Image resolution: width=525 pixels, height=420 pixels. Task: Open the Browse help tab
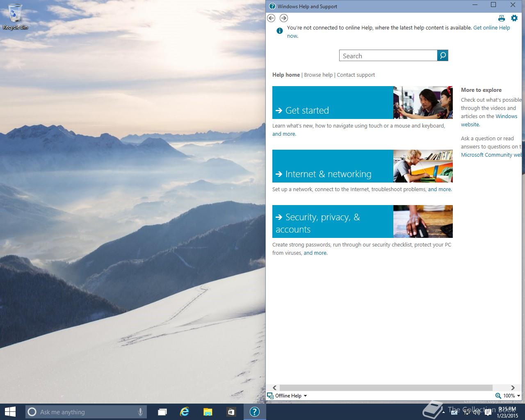(x=318, y=75)
